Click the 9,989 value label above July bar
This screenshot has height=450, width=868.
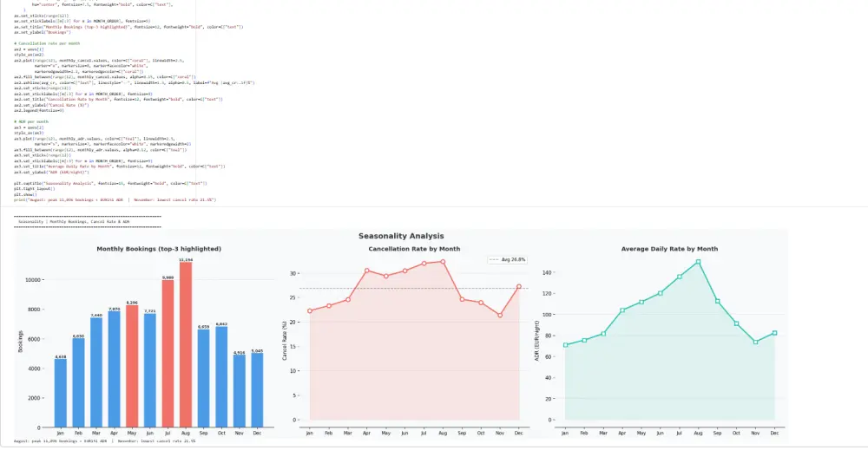pos(168,277)
